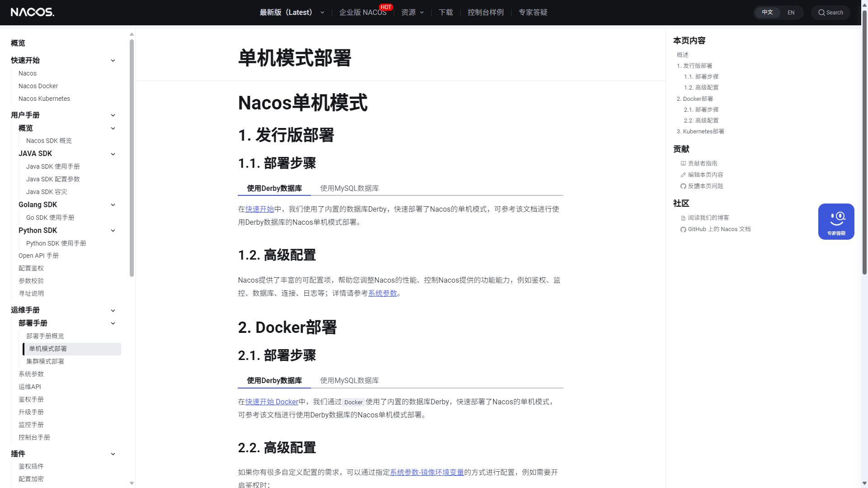Image resolution: width=868 pixels, height=488 pixels.
Task: Jump to 3. Kubernetes部署 in contents
Action: tap(700, 132)
